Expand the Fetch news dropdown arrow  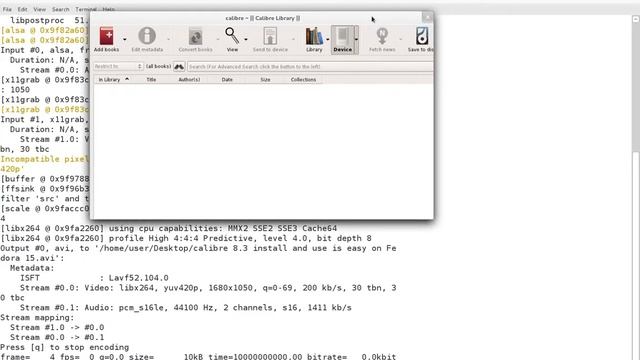click(400, 39)
